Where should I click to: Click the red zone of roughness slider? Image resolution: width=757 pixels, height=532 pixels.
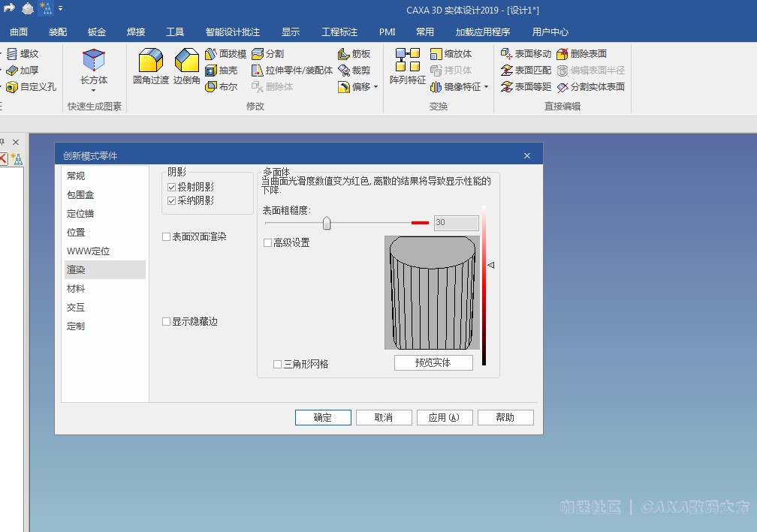(420, 222)
